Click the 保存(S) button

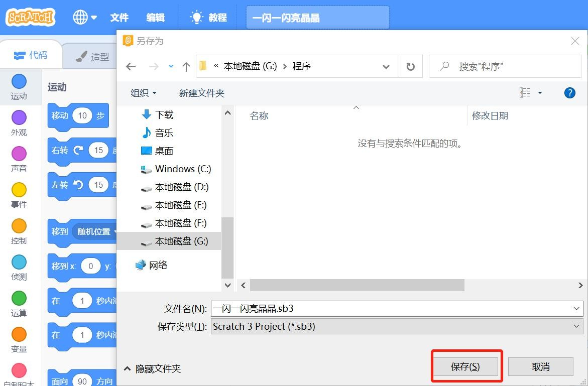[465, 366]
